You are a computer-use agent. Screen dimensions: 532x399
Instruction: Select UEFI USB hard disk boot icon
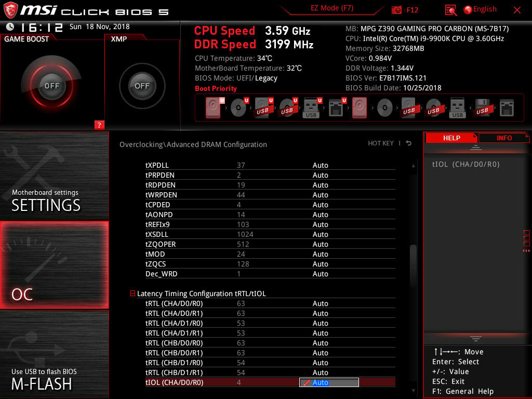coord(264,108)
